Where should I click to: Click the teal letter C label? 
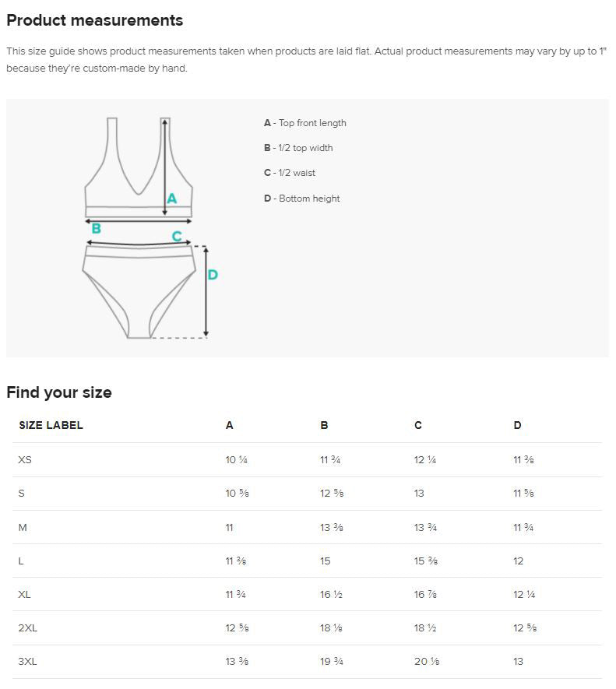pos(177,237)
